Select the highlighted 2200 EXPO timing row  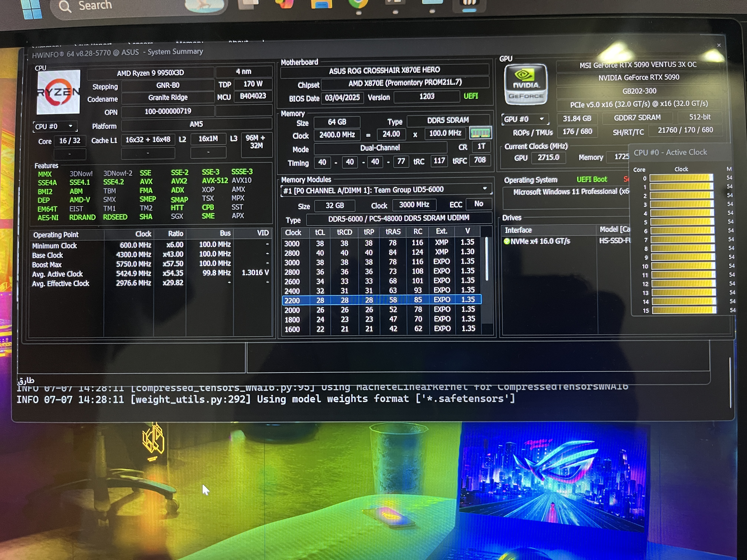[x=382, y=300]
